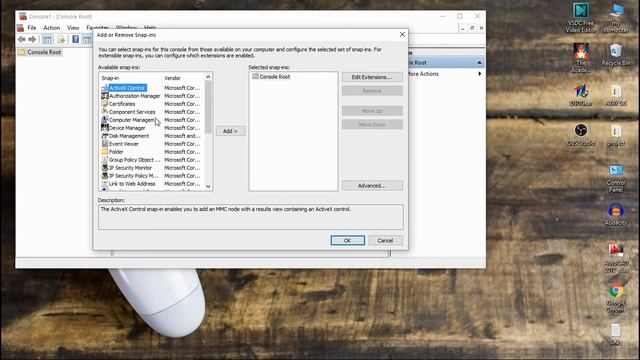Open my computer desktop icon
The width and height of the screenshot is (640, 360).
point(616,18)
